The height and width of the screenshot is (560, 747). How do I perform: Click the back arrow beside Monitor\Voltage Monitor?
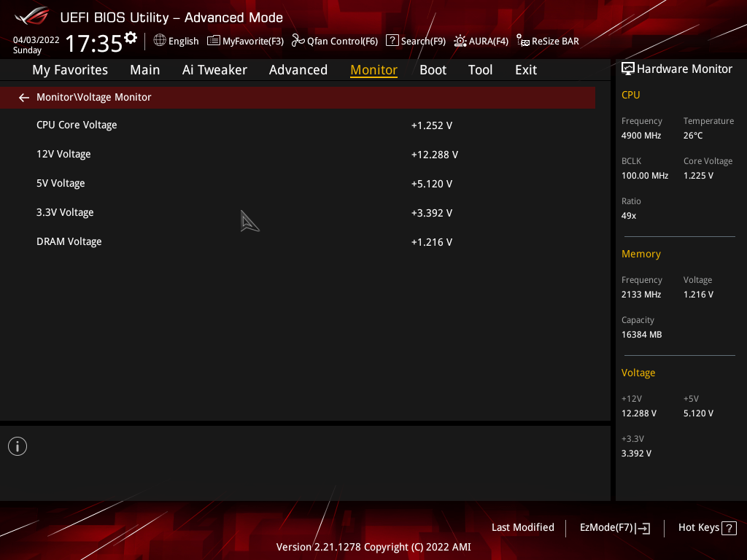[24, 98]
